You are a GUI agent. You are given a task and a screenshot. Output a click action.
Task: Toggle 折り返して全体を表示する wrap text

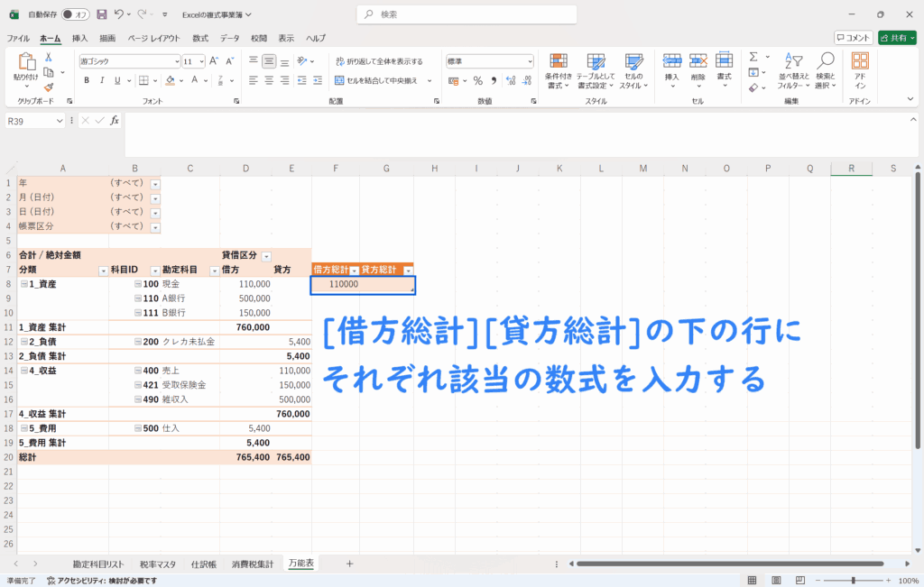coord(379,61)
